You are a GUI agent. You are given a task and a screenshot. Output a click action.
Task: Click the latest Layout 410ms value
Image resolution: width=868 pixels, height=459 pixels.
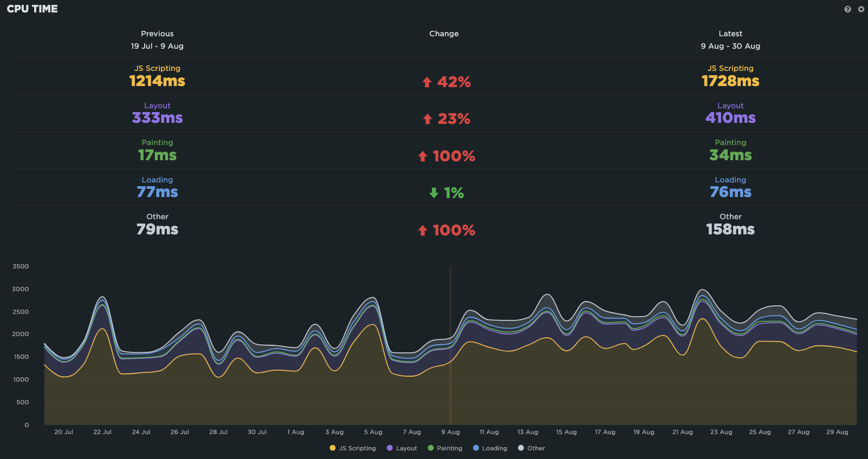(730, 118)
